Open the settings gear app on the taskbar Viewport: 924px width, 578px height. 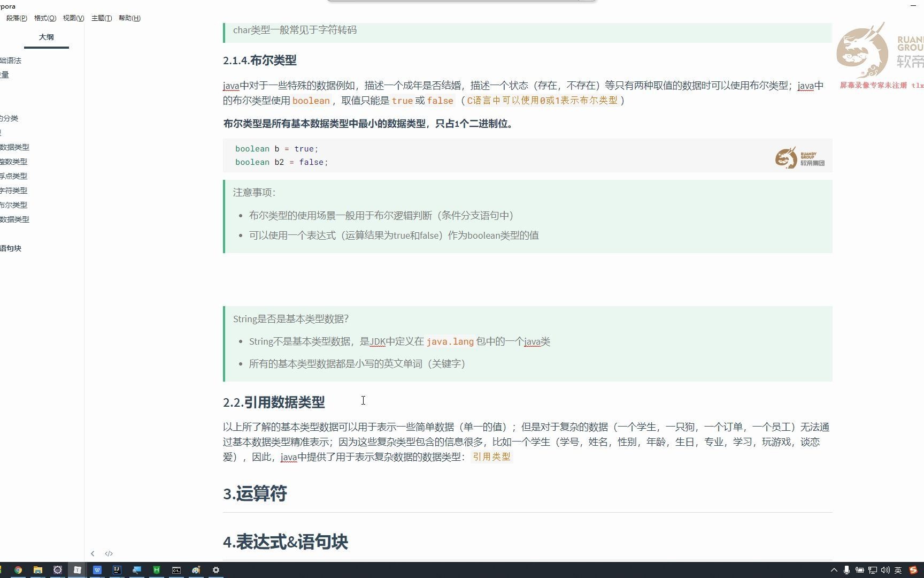[x=216, y=570]
